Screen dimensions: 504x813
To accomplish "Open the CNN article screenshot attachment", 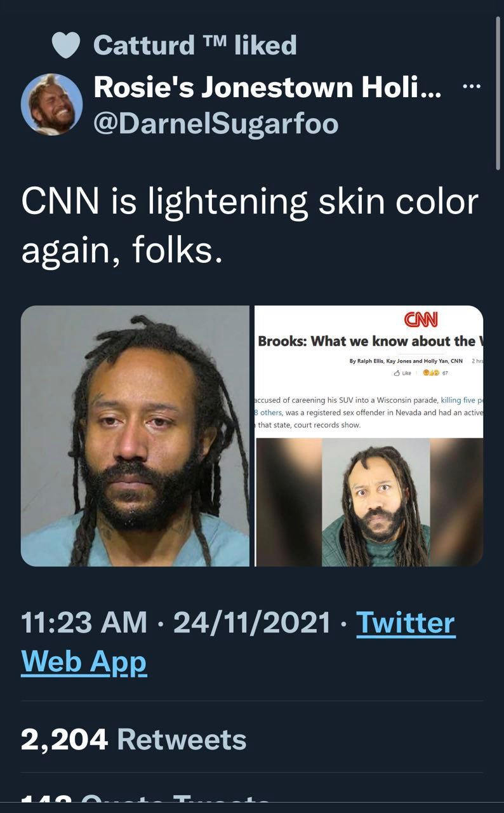I will (x=369, y=436).
